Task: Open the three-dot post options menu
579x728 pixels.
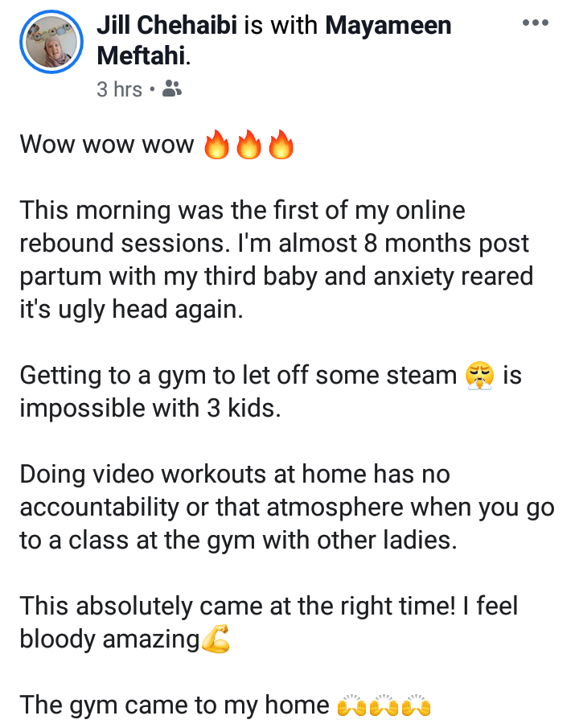Action: (x=536, y=23)
